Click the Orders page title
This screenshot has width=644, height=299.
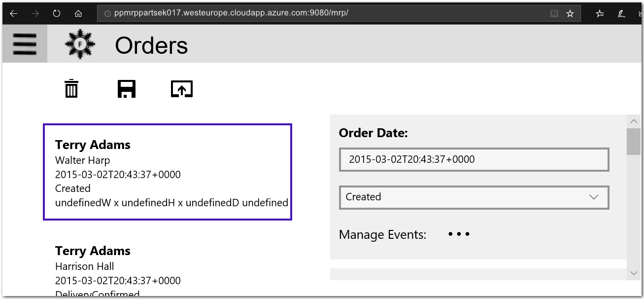(x=151, y=45)
